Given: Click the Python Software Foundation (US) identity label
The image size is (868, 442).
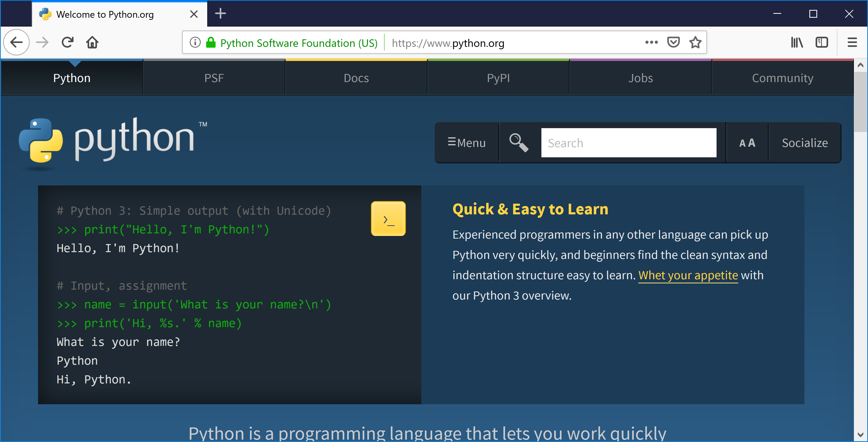Looking at the screenshot, I should pos(299,43).
